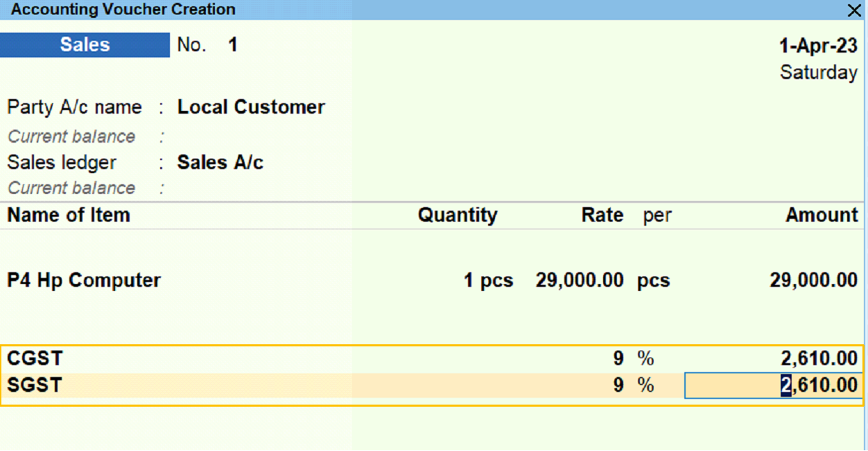Image resolution: width=868 pixels, height=451 pixels.
Task: Open the Sales A/c ledger field
Action: coord(220,163)
